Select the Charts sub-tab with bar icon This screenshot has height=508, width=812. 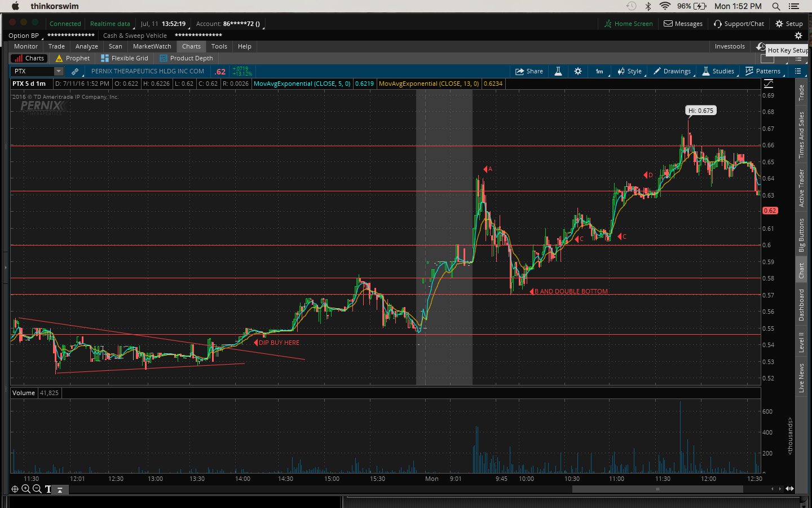29,58
